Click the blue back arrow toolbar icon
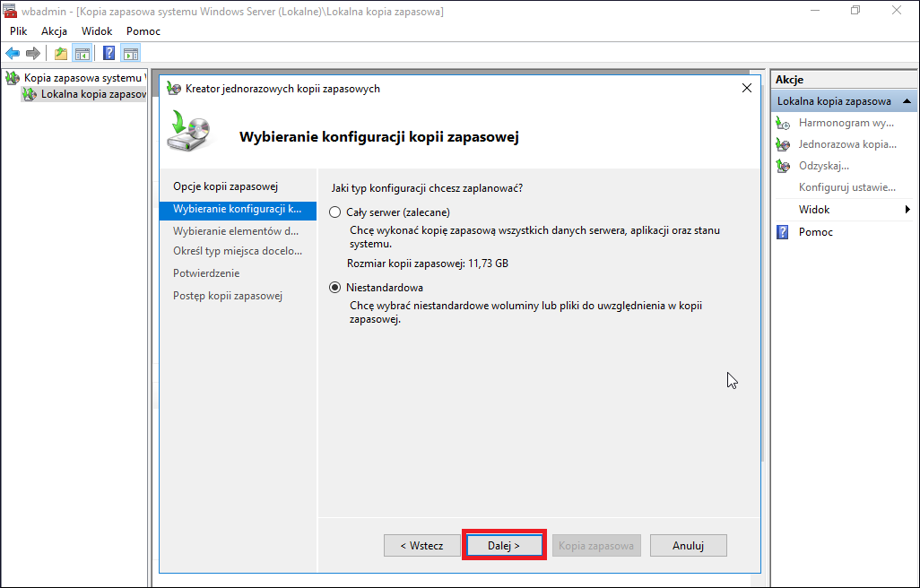The image size is (920, 588). pyautogui.click(x=13, y=54)
